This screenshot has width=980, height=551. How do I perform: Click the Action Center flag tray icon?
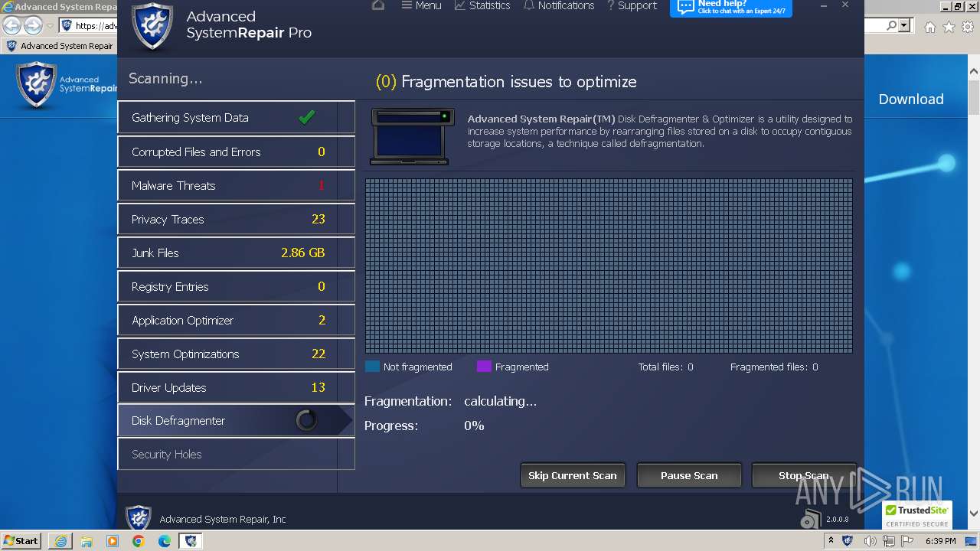909,540
